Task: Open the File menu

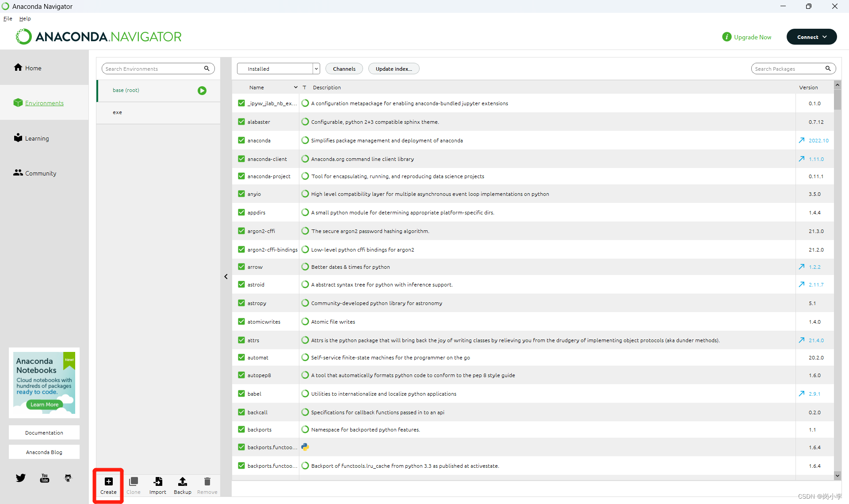Action: point(8,19)
